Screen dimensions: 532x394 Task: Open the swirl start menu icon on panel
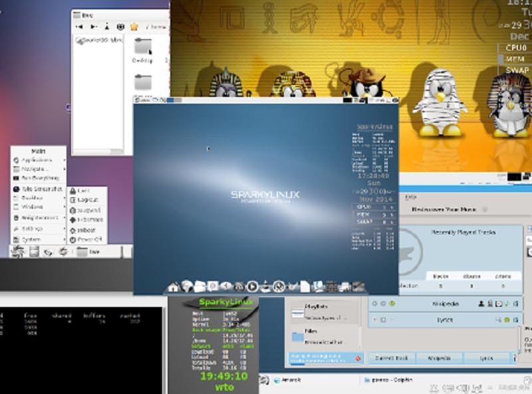(x=17, y=252)
